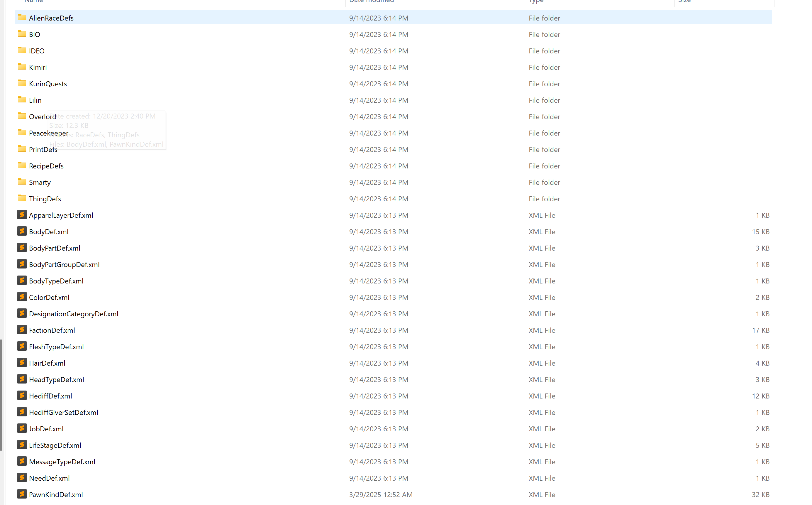Image resolution: width=812 pixels, height=505 pixels.
Task: Click XML File type of HeadTypeDef.xml row
Action: point(542,380)
